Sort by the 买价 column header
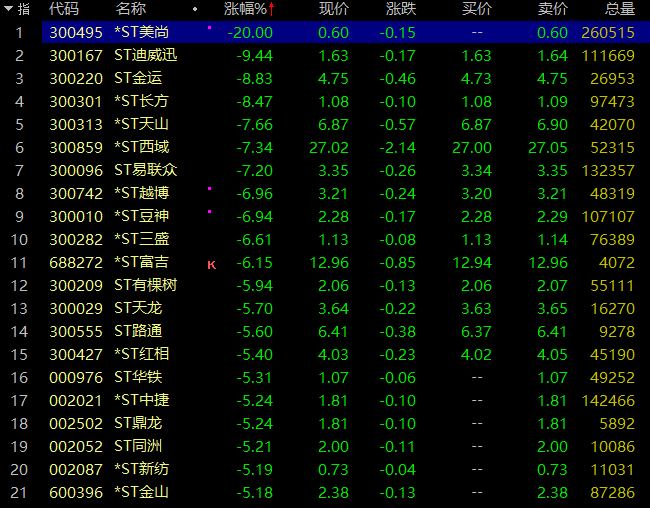Viewport: 650px width, 508px height. click(x=477, y=9)
